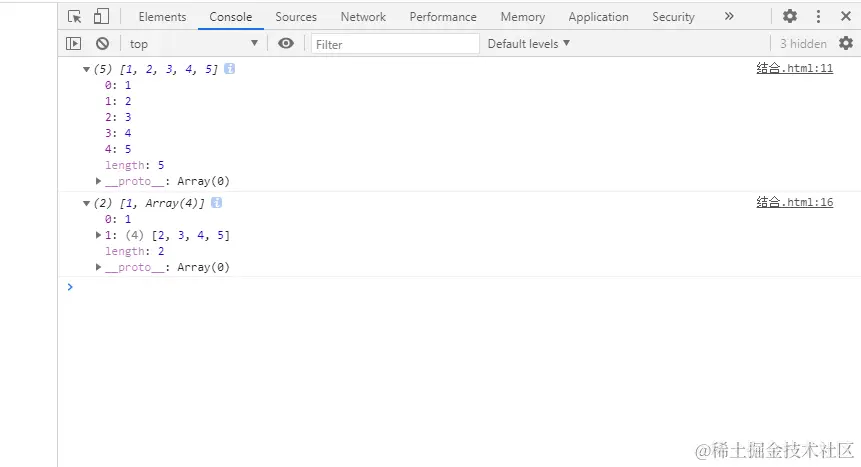Activate the inspect element picker icon
The height and width of the screenshot is (467, 861).
(x=75, y=16)
